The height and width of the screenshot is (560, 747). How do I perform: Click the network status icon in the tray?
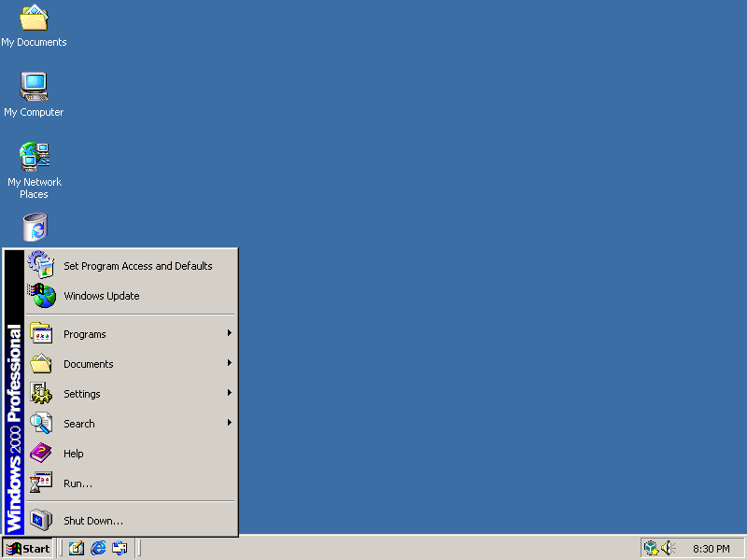coord(649,548)
